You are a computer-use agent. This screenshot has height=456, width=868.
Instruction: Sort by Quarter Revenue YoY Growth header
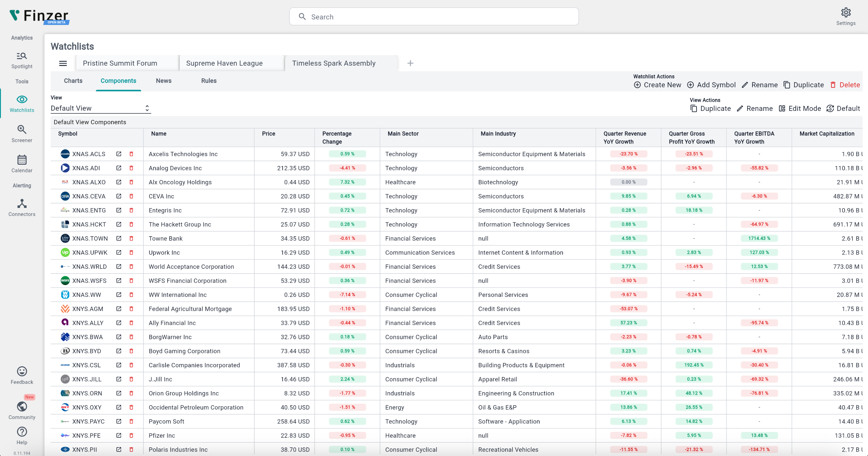coord(625,138)
